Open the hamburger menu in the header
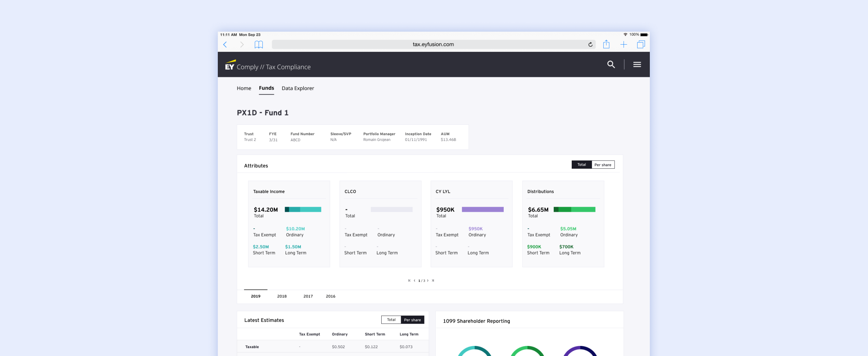 pos(637,64)
